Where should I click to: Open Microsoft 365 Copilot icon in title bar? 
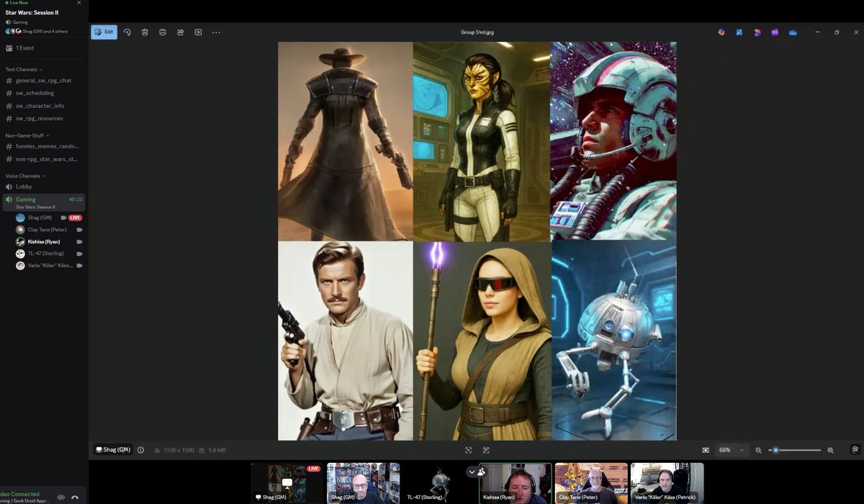[x=721, y=32]
